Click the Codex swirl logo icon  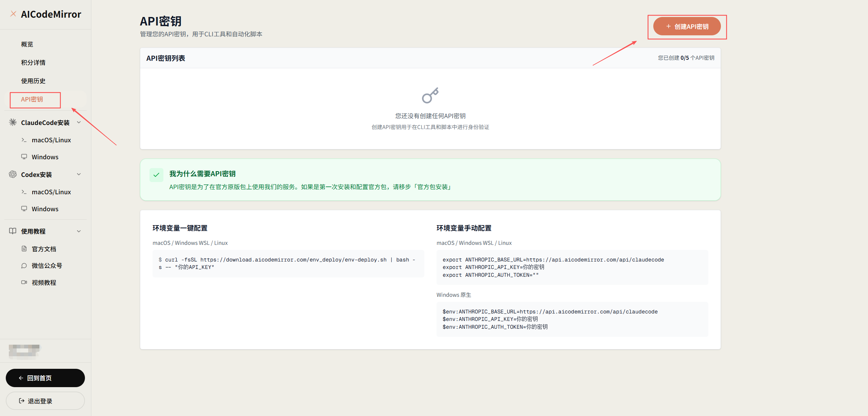pyautogui.click(x=13, y=174)
